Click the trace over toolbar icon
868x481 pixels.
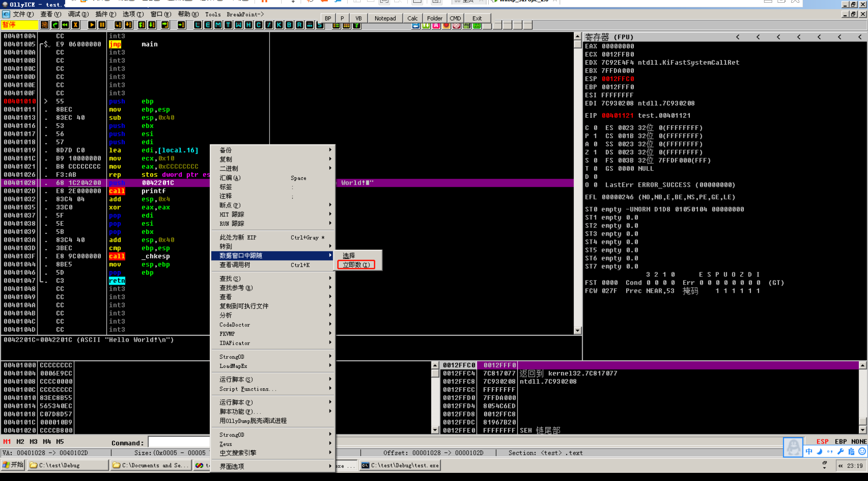(152, 25)
